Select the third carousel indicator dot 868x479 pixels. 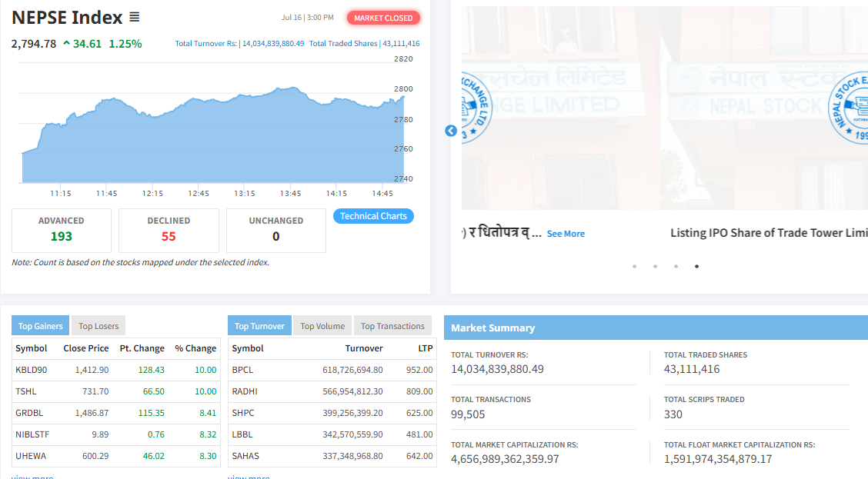tap(676, 266)
